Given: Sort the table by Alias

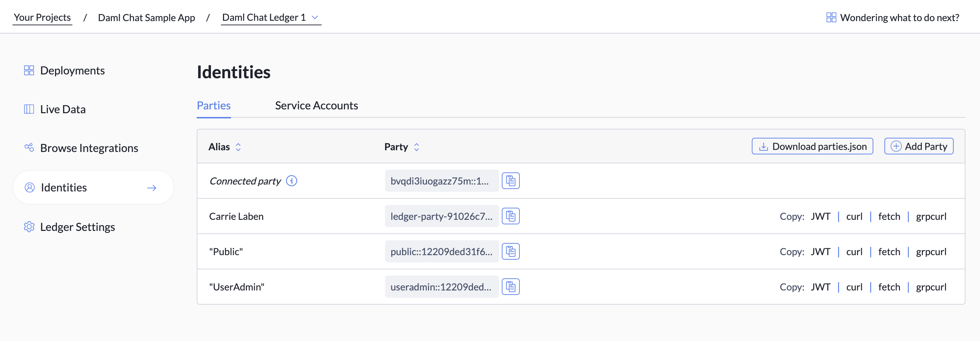Looking at the screenshot, I should tap(239, 147).
